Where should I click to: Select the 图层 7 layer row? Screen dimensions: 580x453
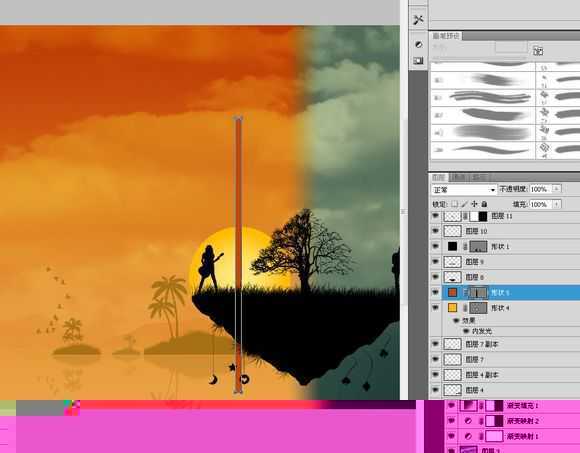coord(505,359)
